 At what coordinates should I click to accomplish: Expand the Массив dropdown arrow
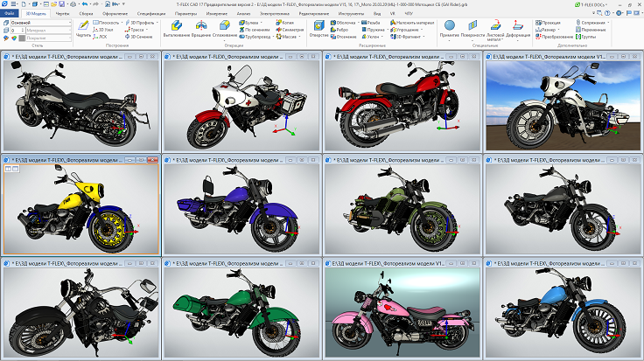[x=299, y=37]
